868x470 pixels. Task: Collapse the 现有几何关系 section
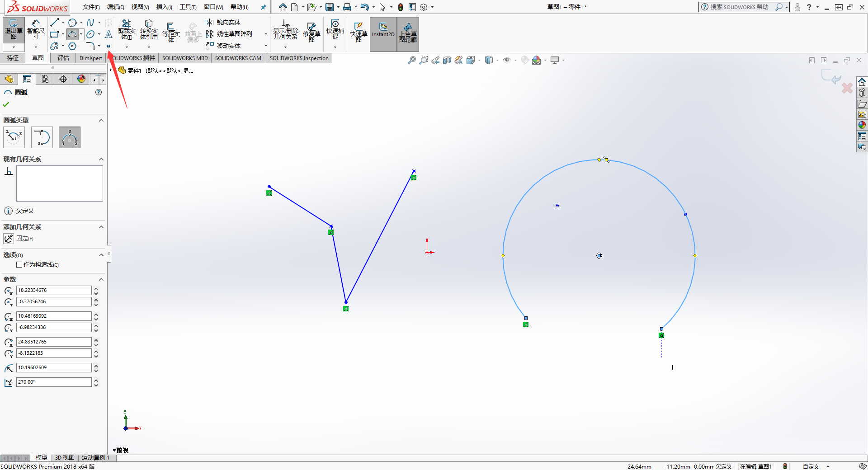101,159
